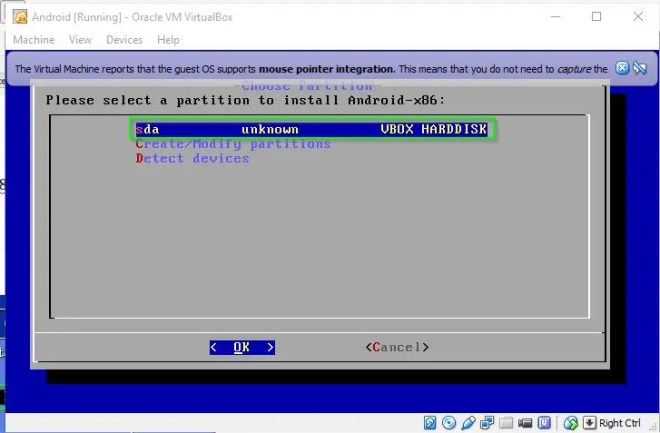Click the don't-show-again notification icon
The height and width of the screenshot is (433, 660).
tap(640, 68)
